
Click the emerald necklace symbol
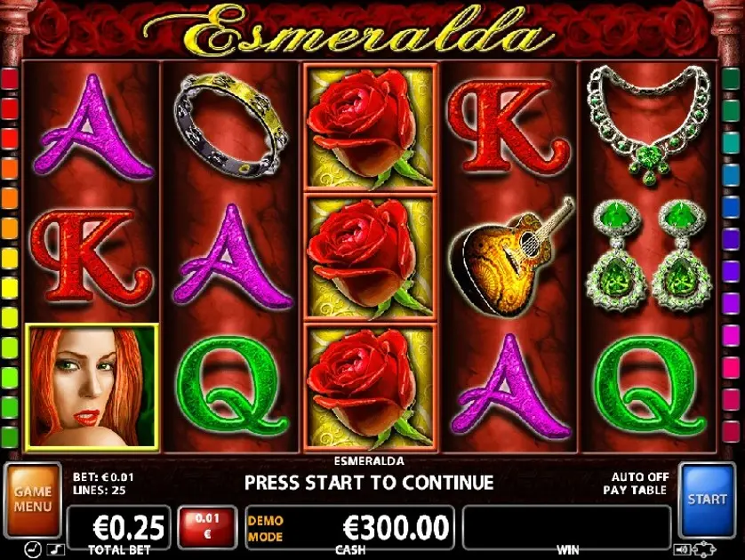click(x=649, y=124)
